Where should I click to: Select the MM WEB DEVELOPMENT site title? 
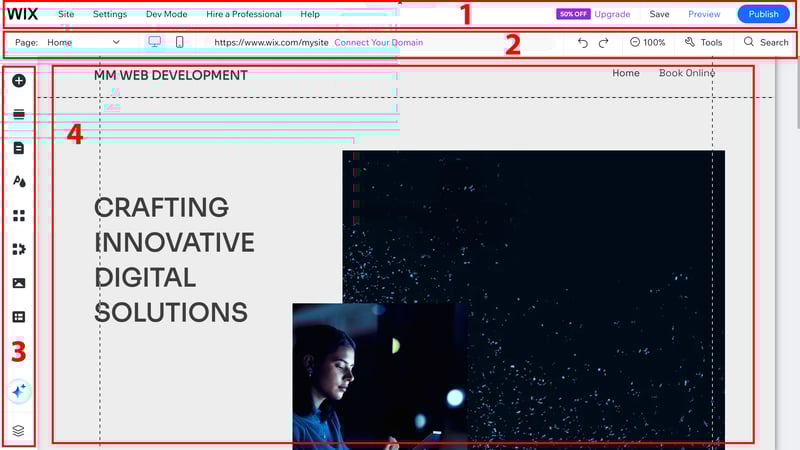pos(170,75)
